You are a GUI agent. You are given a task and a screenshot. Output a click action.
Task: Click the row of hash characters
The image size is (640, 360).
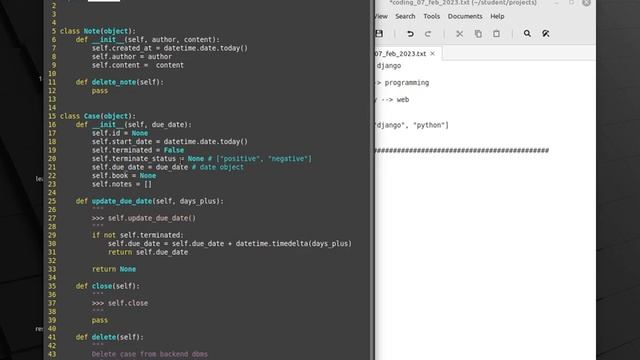462,151
